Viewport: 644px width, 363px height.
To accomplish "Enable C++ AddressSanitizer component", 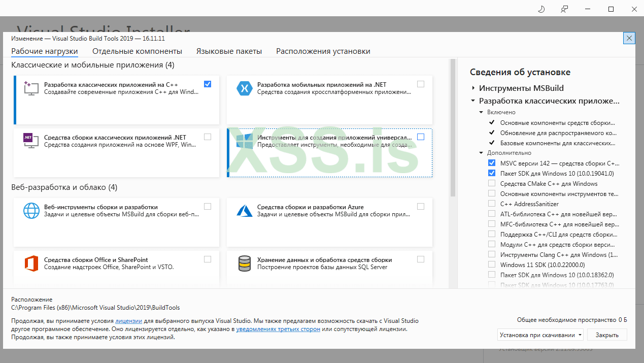I will click(x=492, y=204).
